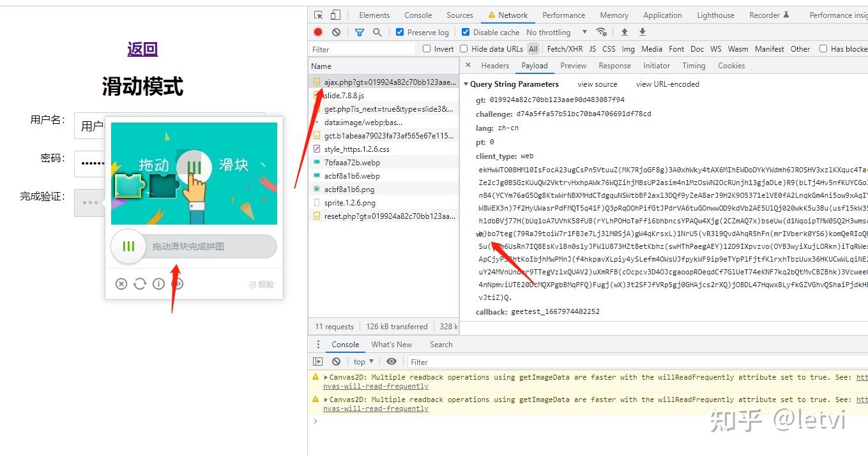Close the request details pane
The width and height of the screenshot is (868, 455).
[468, 65]
